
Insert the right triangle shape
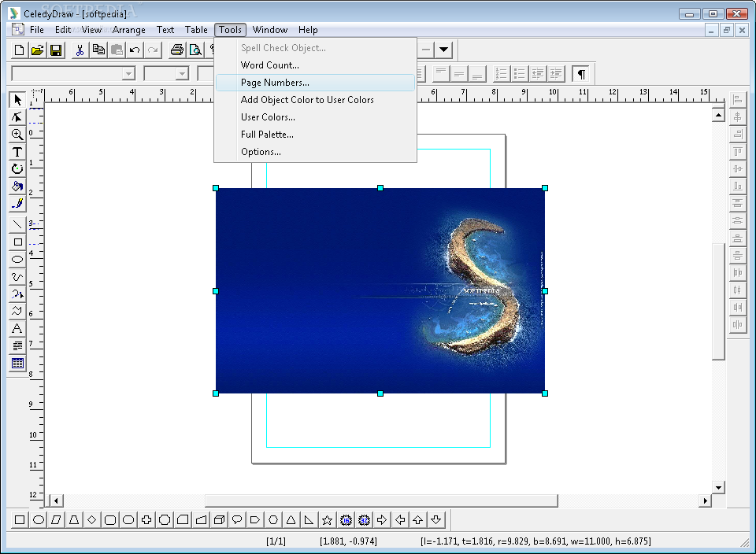click(309, 520)
